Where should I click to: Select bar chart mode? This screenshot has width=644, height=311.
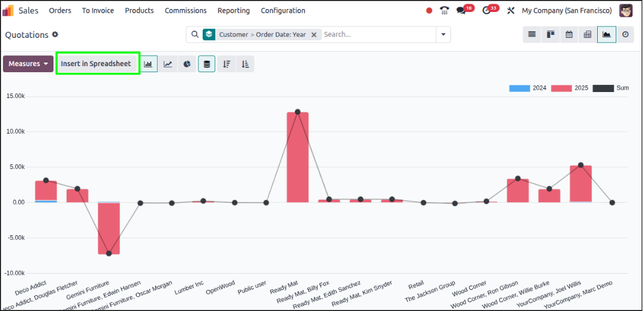coord(149,64)
